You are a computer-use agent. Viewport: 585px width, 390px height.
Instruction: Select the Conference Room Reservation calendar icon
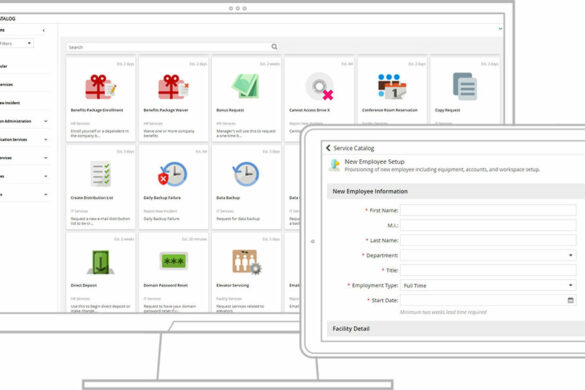[392, 87]
